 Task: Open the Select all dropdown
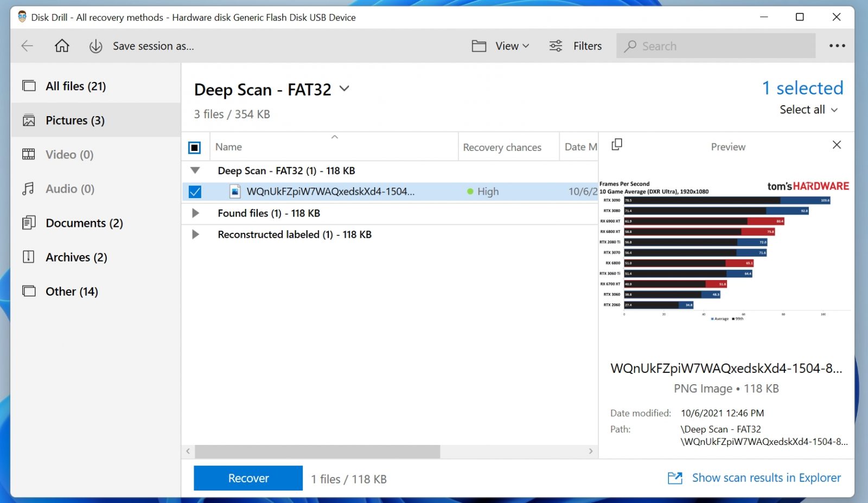point(808,109)
